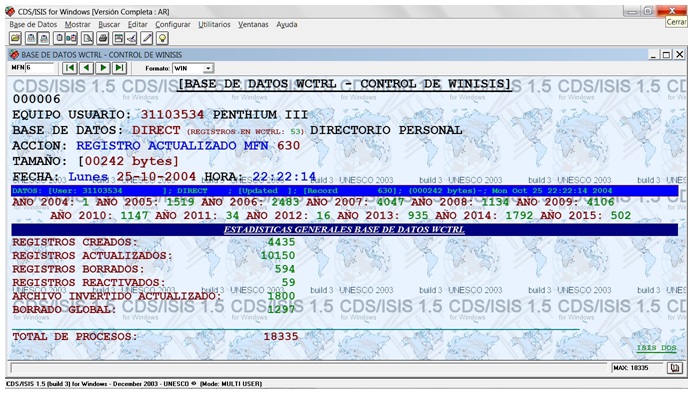Go to the next record
The width and height of the screenshot is (695, 395).
click(103, 68)
